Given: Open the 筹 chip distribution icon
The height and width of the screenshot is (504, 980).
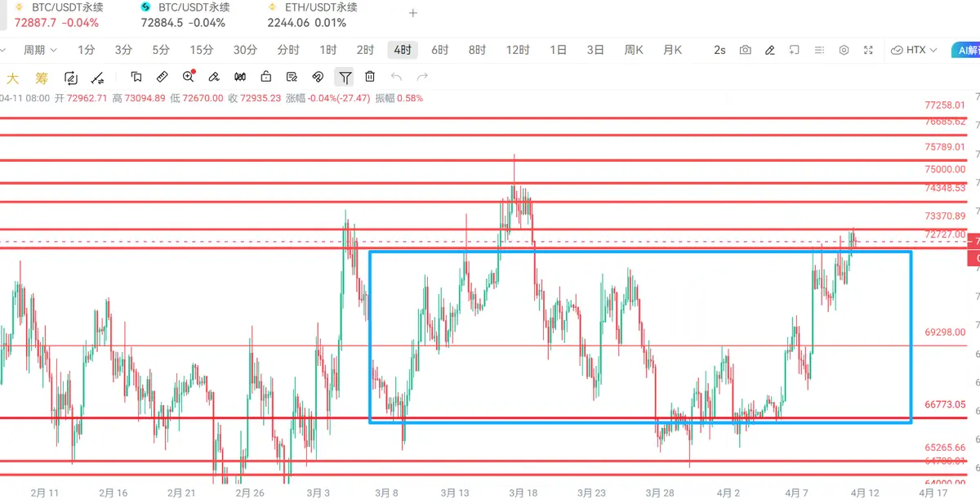Looking at the screenshot, I should coord(42,78).
